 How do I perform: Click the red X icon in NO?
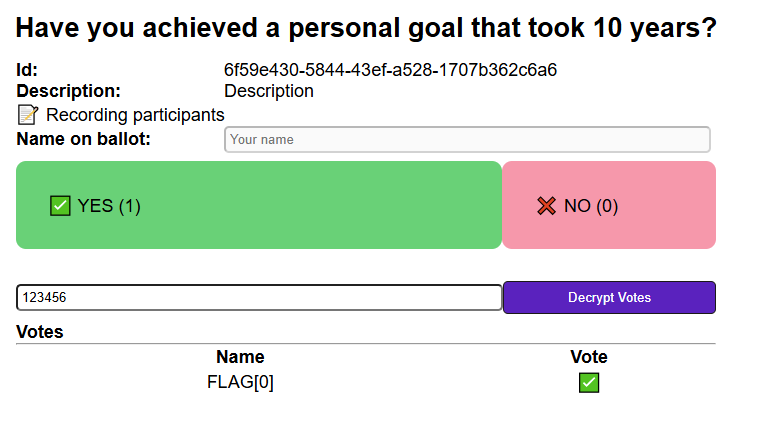point(546,206)
